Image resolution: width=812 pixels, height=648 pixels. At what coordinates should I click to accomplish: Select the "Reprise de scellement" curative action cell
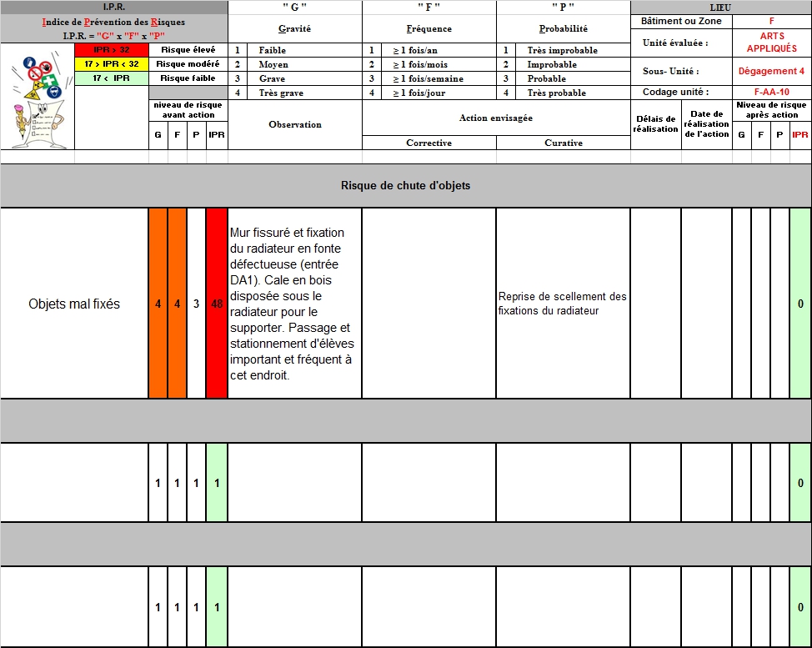point(563,304)
